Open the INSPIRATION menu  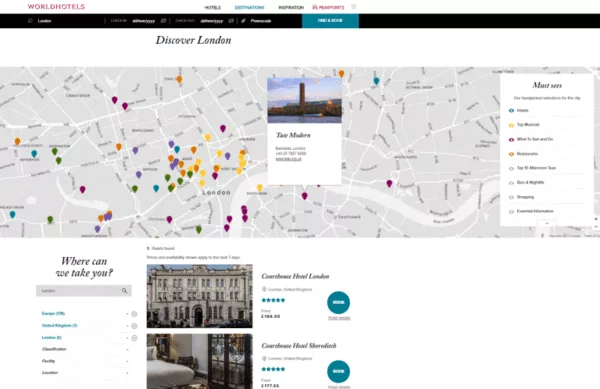click(x=291, y=7)
